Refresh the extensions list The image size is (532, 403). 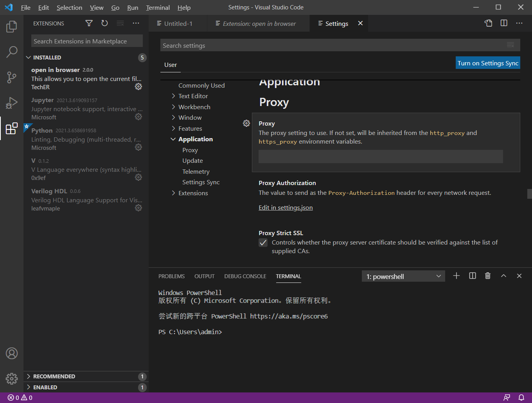coord(104,23)
